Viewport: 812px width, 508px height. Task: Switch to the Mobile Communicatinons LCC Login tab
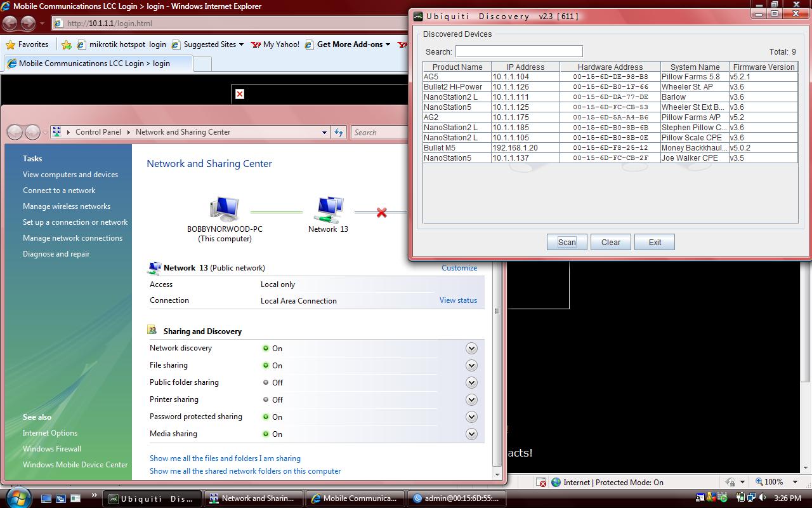pos(95,63)
